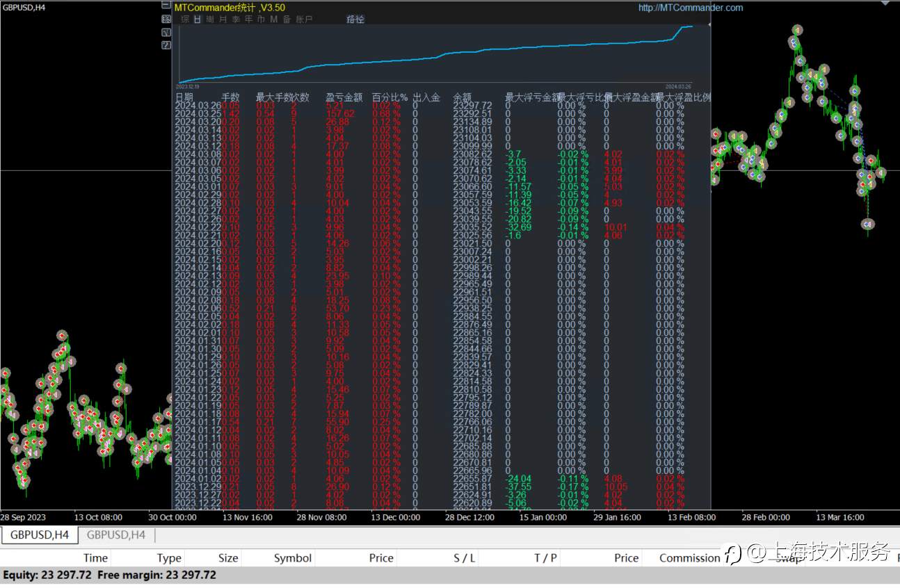Open the 币 currency statistics tab

click(x=261, y=19)
